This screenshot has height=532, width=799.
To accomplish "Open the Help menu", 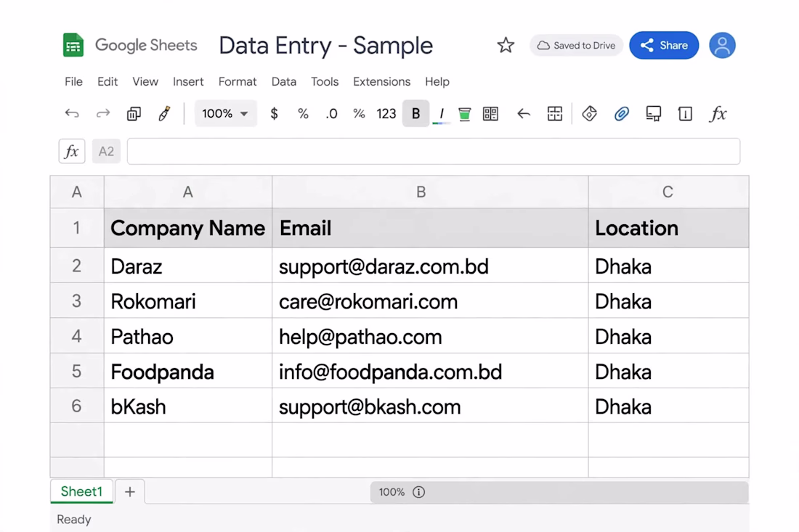I will pos(437,81).
